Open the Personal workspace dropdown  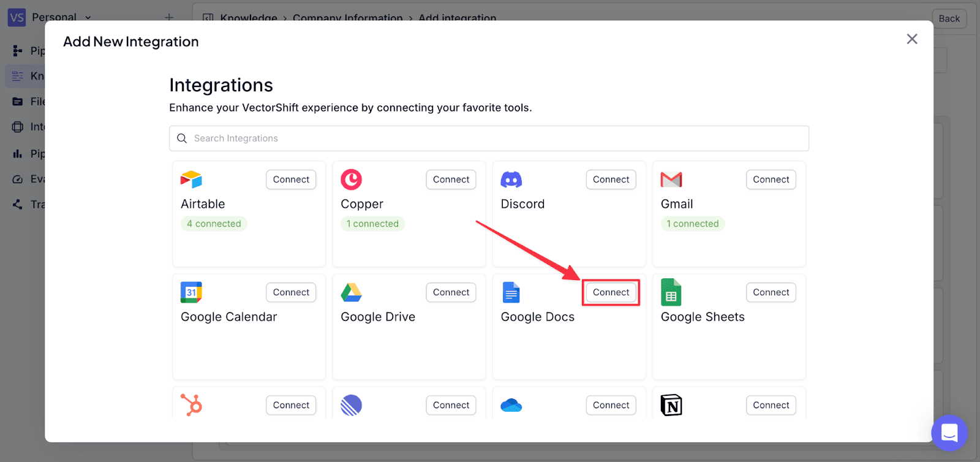[61, 17]
